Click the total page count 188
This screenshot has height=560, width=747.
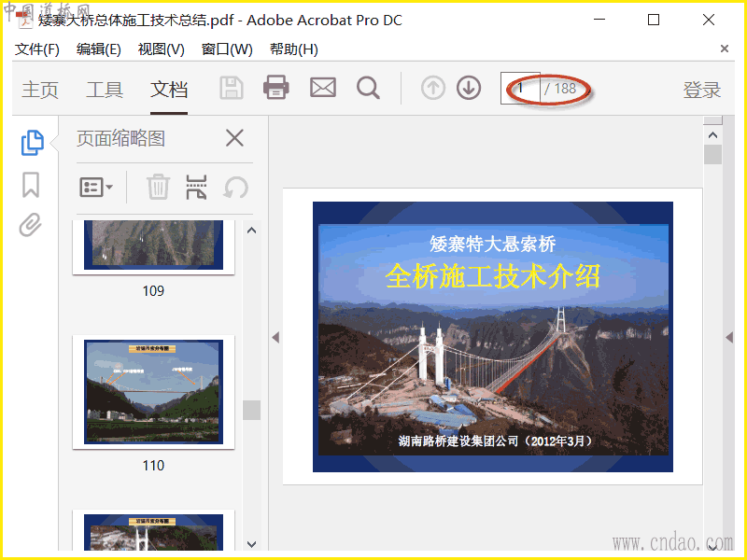(565, 88)
